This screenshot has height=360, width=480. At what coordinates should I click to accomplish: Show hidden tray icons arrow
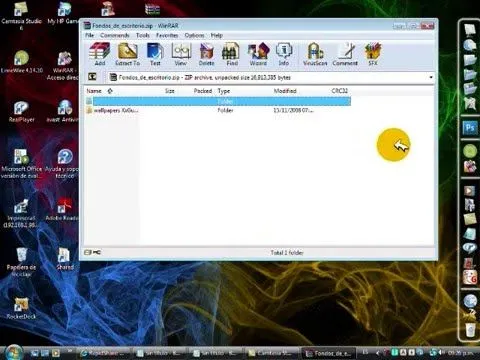pos(378,352)
